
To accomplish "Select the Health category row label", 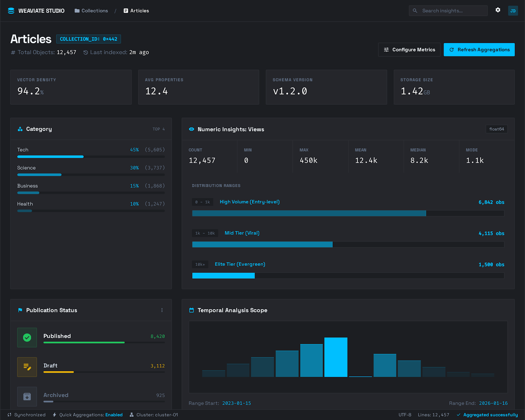I will (25, 204).
